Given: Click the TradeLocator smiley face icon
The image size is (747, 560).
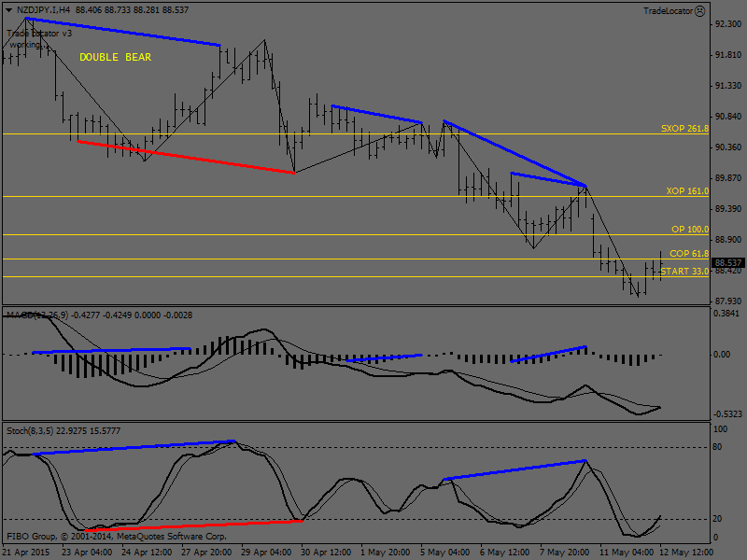Looking at the screenshot, I should point(700,10).
